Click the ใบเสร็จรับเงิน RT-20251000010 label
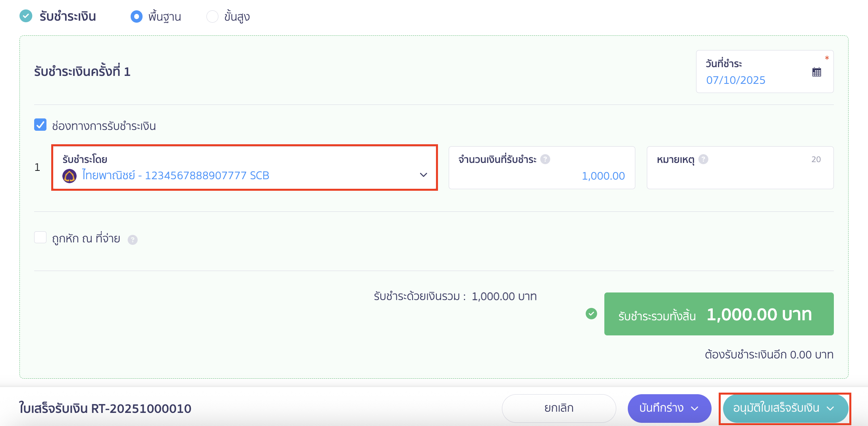868x426 pixels. pos(105,408)
